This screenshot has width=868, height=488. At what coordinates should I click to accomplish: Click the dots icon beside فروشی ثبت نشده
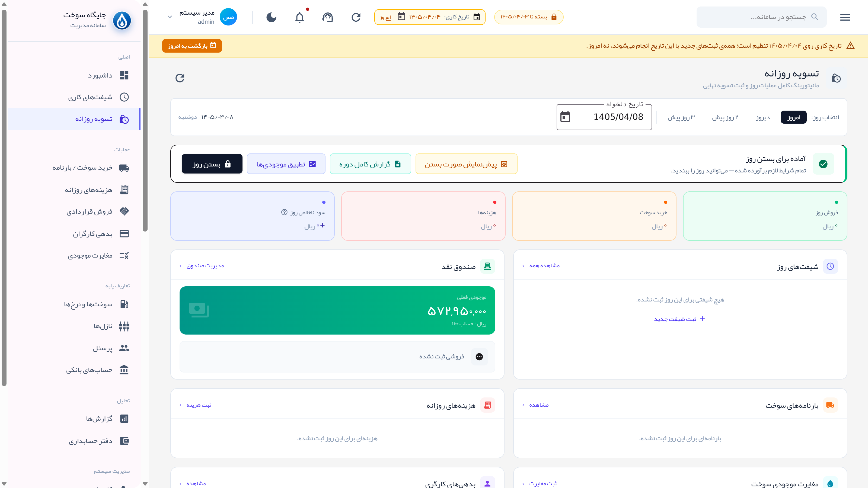coord(479,357)
